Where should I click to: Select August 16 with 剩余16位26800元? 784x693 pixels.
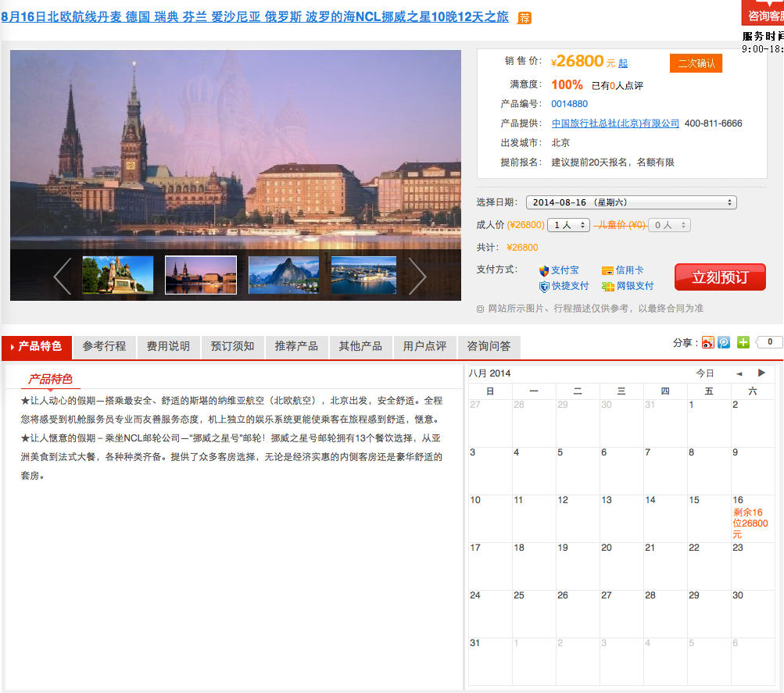coord(753,519)
